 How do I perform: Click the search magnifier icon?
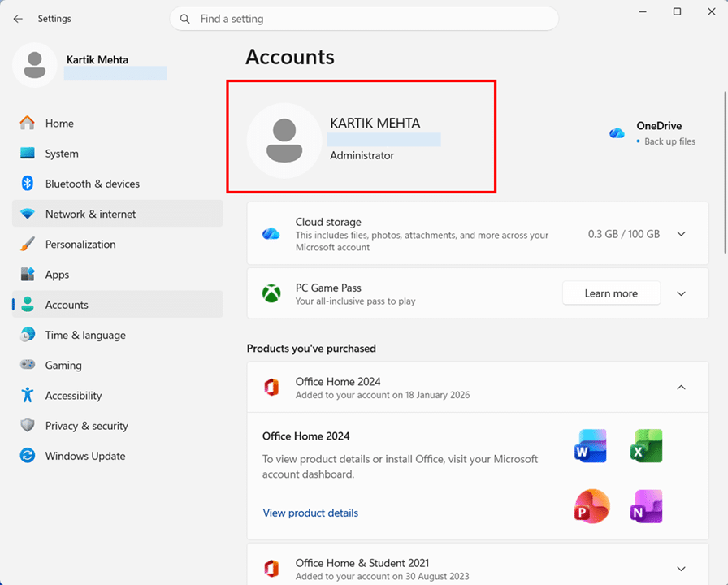pos(185,19)
